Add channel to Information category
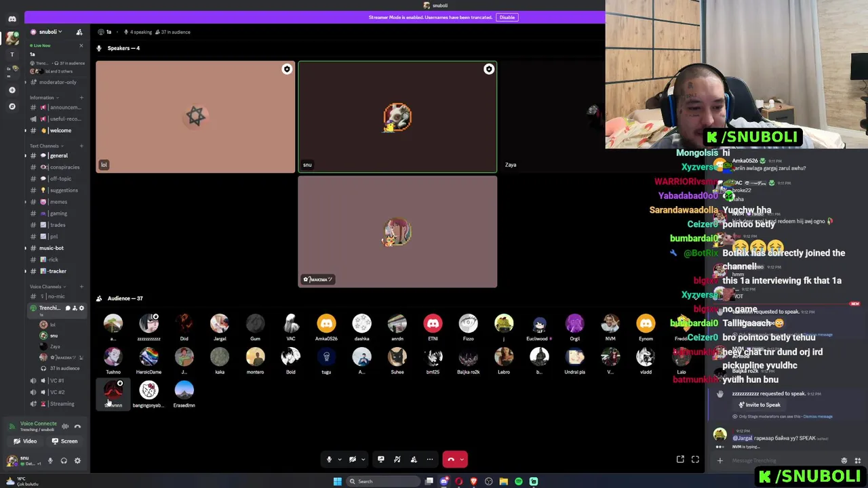This screenshot has width=868, height=488. point(81,98)
